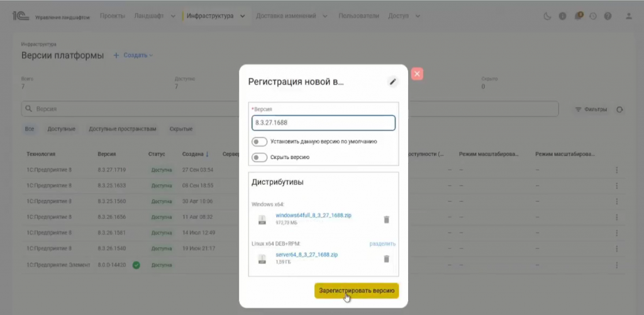
Task: Open notifications bell with badge
Action: pos(579,16)
